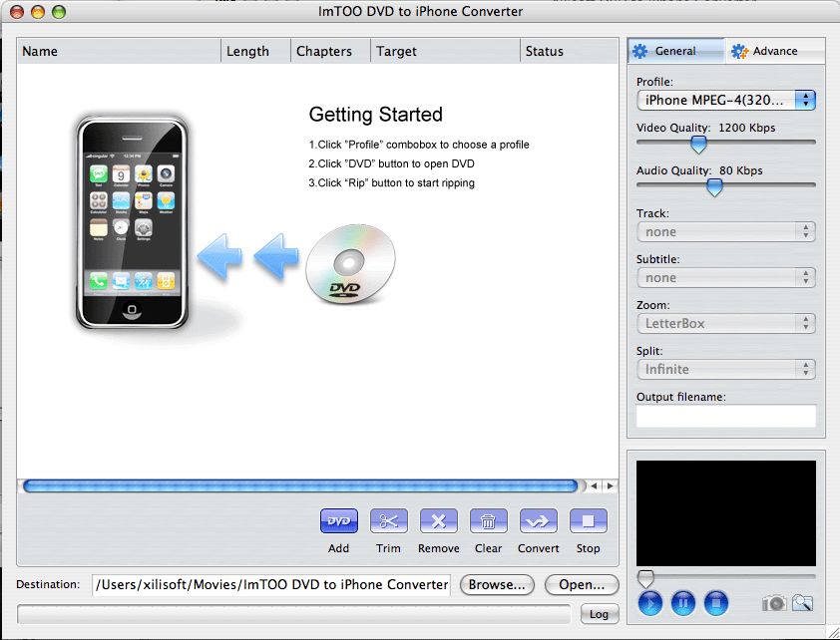Click the bottom progress bar
The image size is (840, 640).
click(x=294, y=614)
